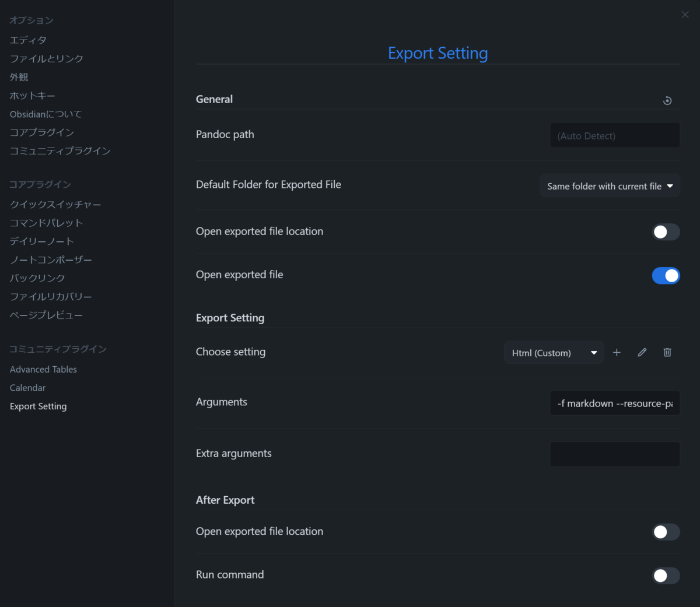Edit the chosen setting with pencil icon
Screen dimensions: 700x607
(x=642, y=352)
